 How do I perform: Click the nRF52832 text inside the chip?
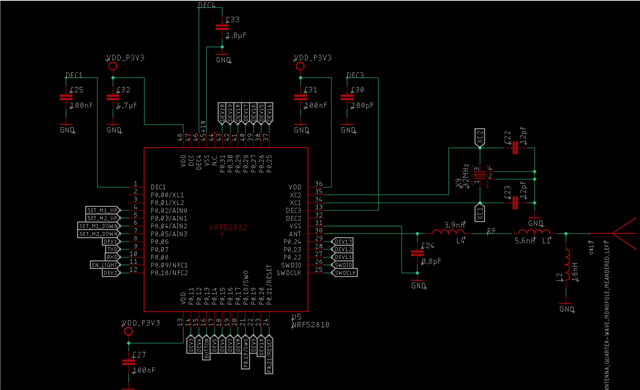[x=229, y=227]
